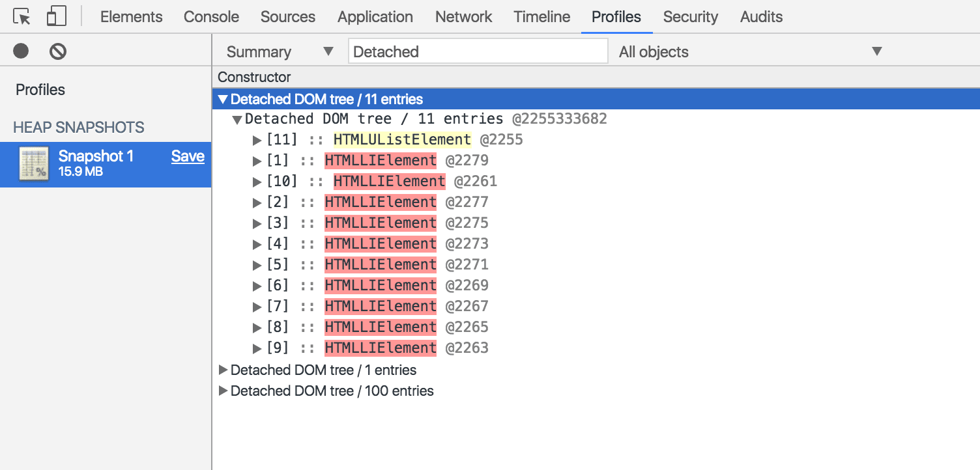Open the Summary view dropdown
The width and height of the screenshot is (980, 470).
click(x=279, y=51)
